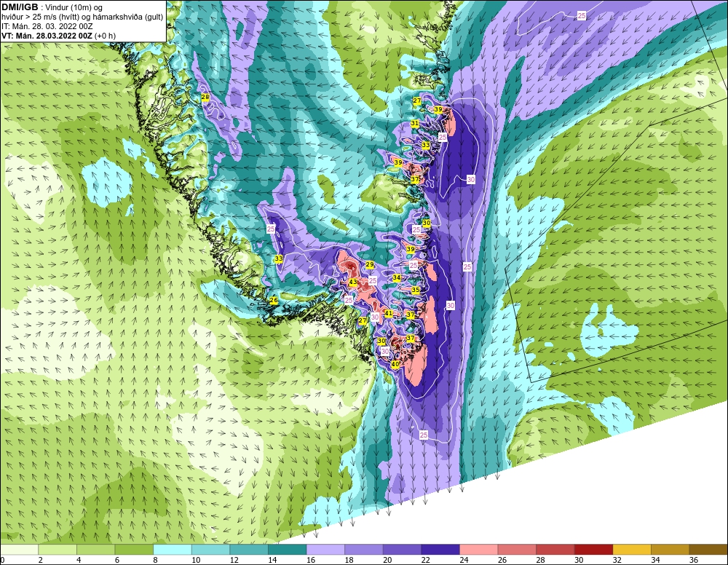The height and width of the screenshot is (565, 728).
Task: Click the yellow 31 gust label
Action: coord(415,123)
